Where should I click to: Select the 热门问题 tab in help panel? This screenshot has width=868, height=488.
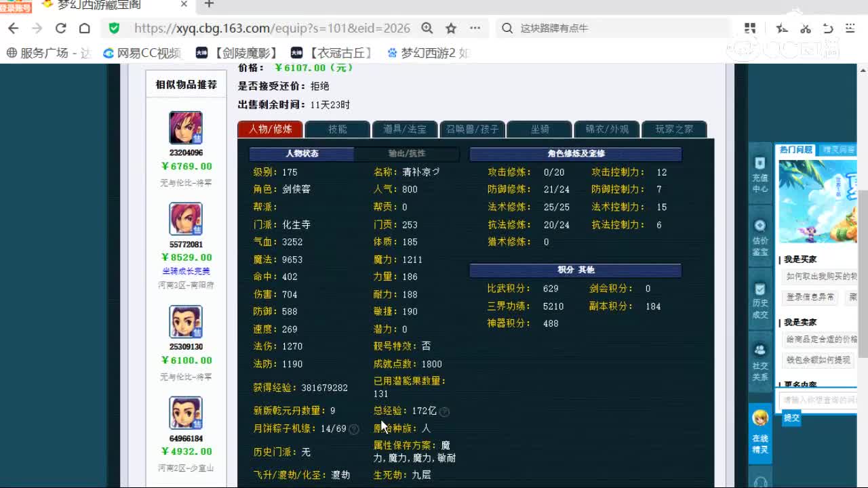[796, 150]
